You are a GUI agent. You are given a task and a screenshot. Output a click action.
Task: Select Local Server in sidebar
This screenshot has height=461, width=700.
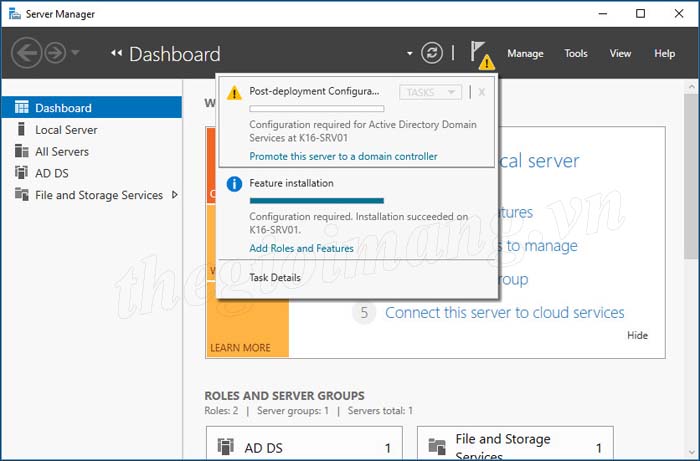(x=66, y=130)
